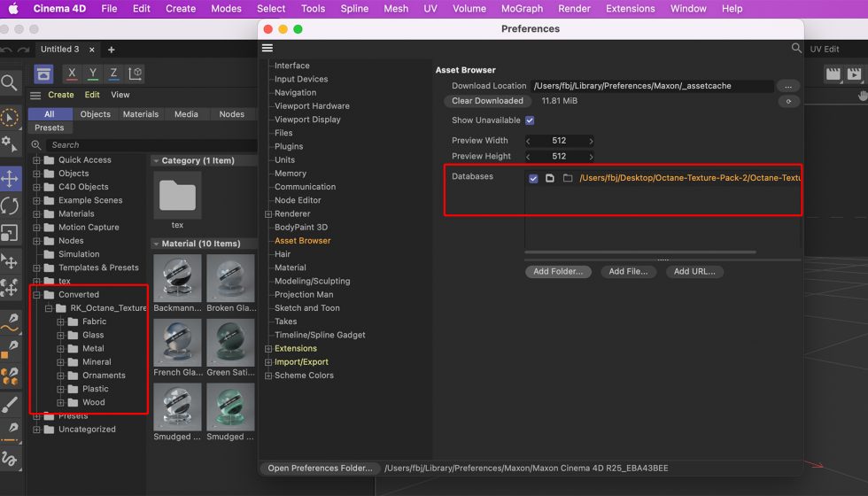This screenshot has height=496, width=868.
Task: Click the Asset Browser search field
Action: tap(151, 145)
